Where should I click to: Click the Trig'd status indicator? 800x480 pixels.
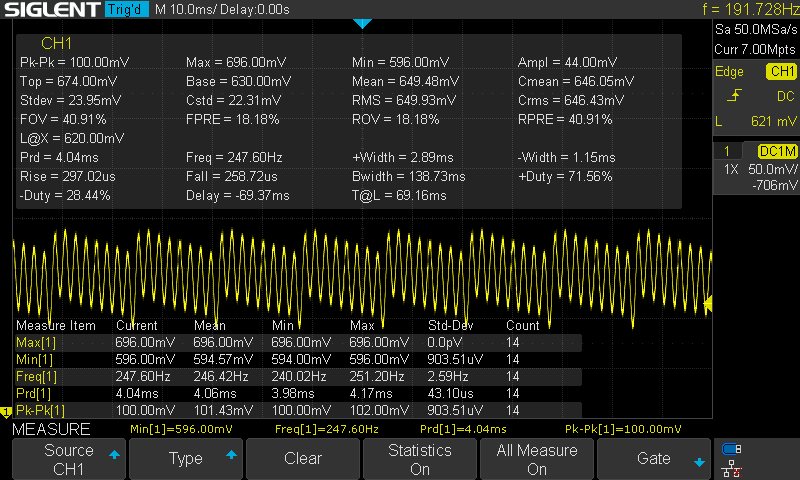tap(127, 9)
